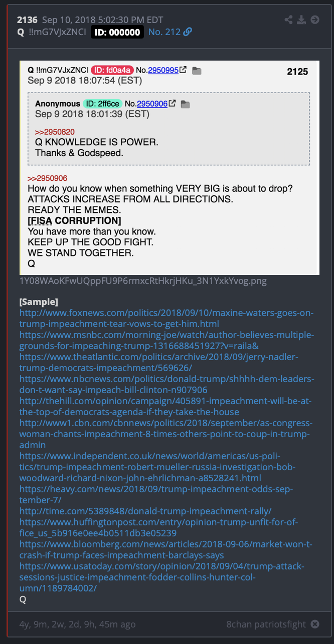The height and width of the screenshot is (644, 334).
Task: Open the time.com impeachment rally link
Action: (145, 511)
